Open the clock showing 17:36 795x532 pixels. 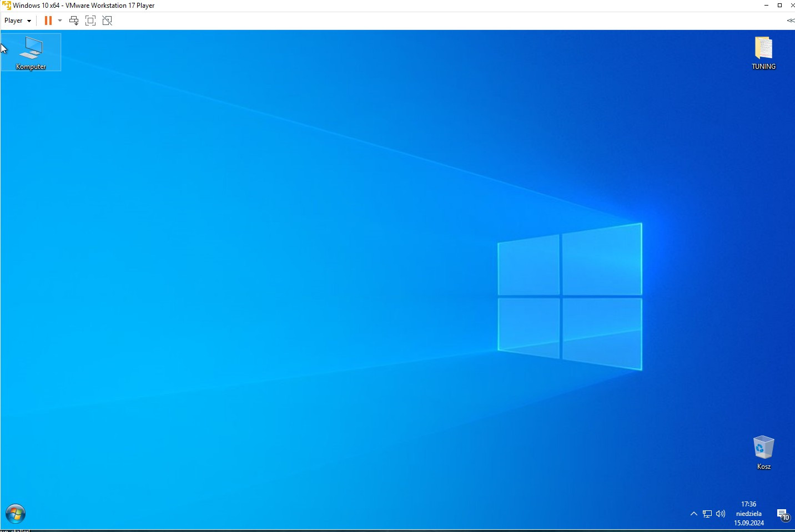tap(749, 514)
